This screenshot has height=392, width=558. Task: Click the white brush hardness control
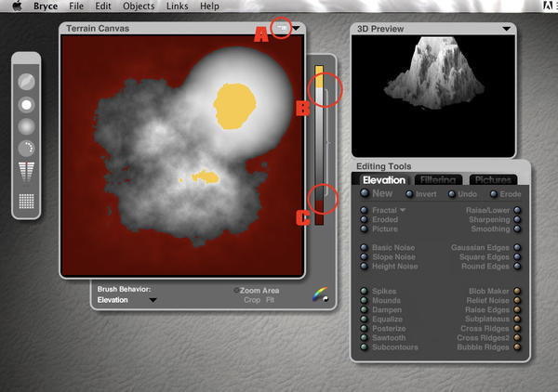[26, 105]
